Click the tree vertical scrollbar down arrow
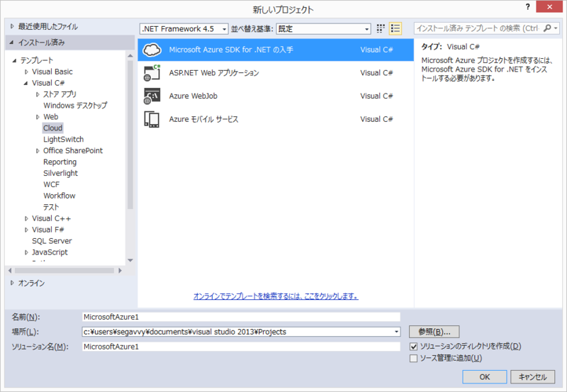Image resolution: width=567 pixels, height=392 pixels. 130,260
